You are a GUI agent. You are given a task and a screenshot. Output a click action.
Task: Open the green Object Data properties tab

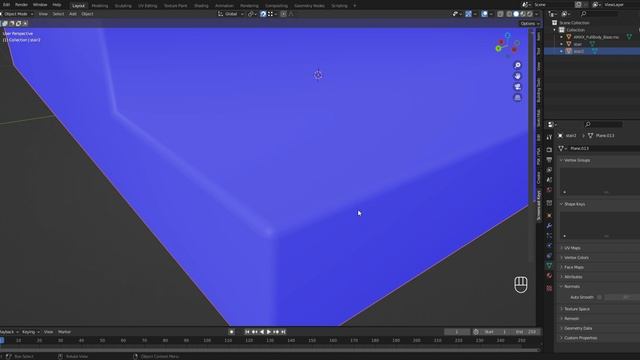549,266
